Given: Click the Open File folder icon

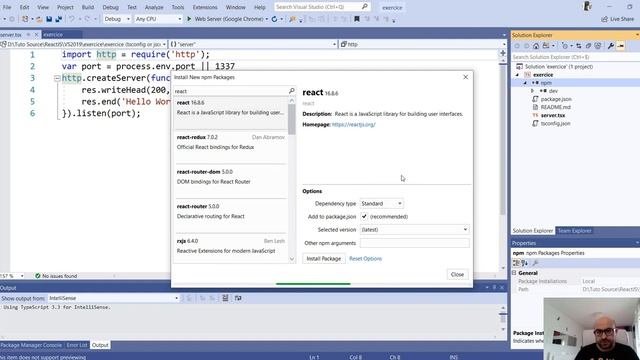Looking at the screenshot, I should coord(39,19).
